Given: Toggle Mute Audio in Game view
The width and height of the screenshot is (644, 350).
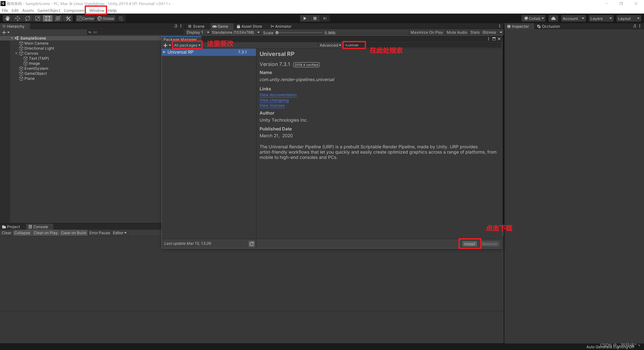Looking at the screenshot, I should tap(457, 32).
